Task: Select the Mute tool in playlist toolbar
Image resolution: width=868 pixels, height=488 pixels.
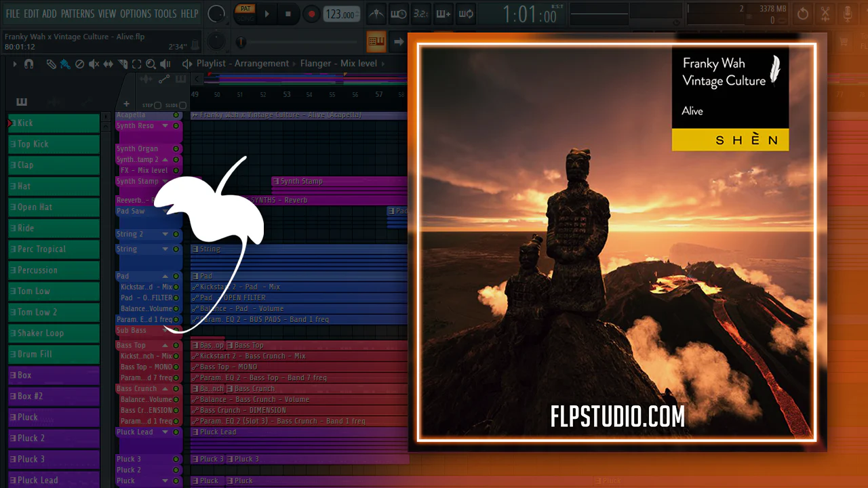Action: click(x=94, y=64)
